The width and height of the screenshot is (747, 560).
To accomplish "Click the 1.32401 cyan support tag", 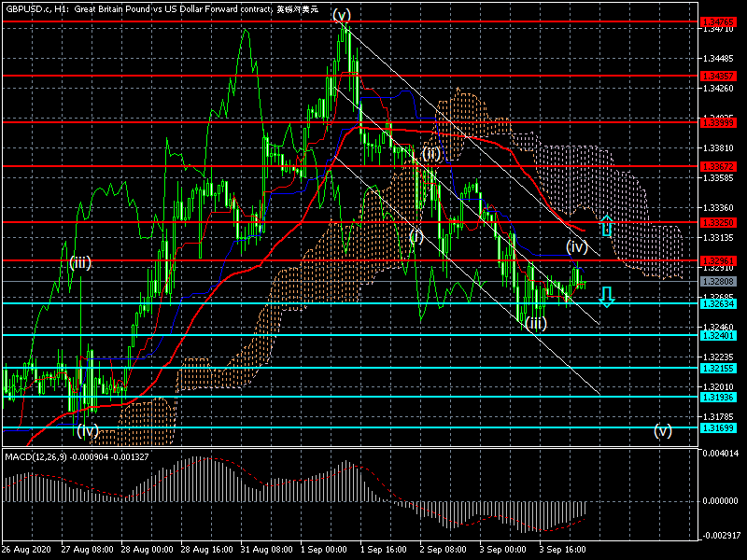I will tap(718, 335).
